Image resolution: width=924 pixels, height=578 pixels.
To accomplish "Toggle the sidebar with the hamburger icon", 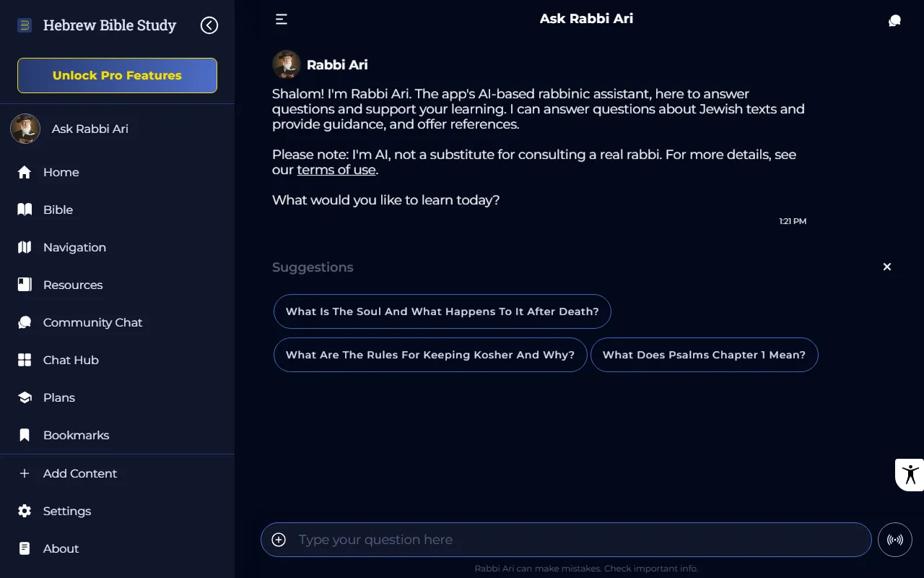I will click(281, 20).
